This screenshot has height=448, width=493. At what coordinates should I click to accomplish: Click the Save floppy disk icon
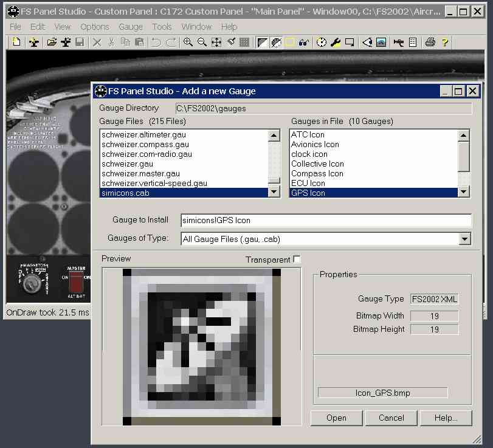[80, 42]
